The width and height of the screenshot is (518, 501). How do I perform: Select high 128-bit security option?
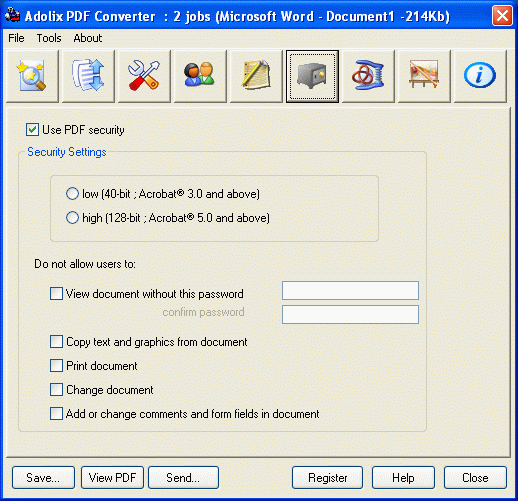[x=72, y=218]
